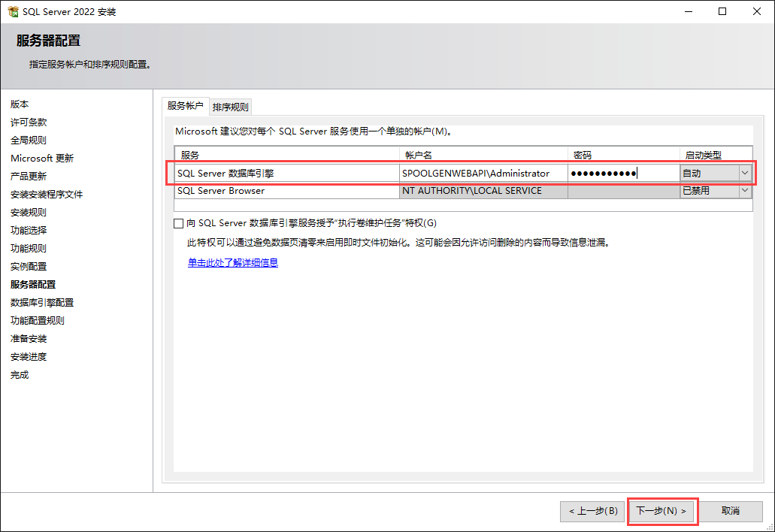775x532 pixels.
Task: Select the SQL Server Browser service cell
Action: 286,191
